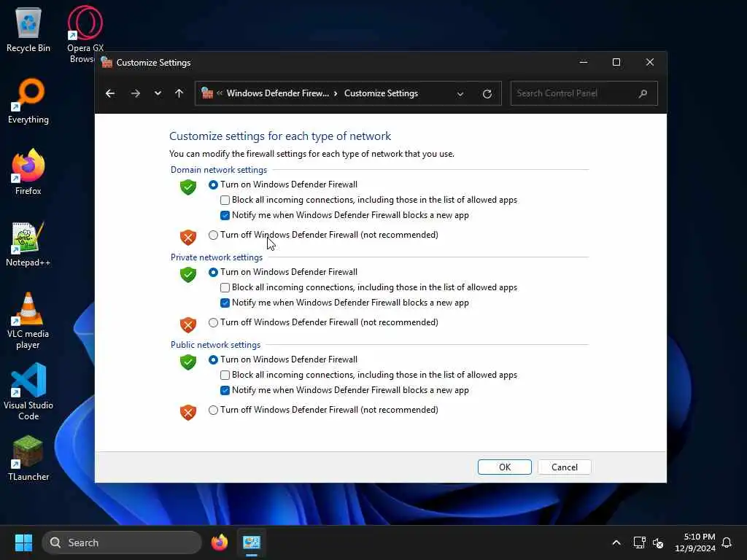Maximize the Customize Settings window

coord(616,63)
